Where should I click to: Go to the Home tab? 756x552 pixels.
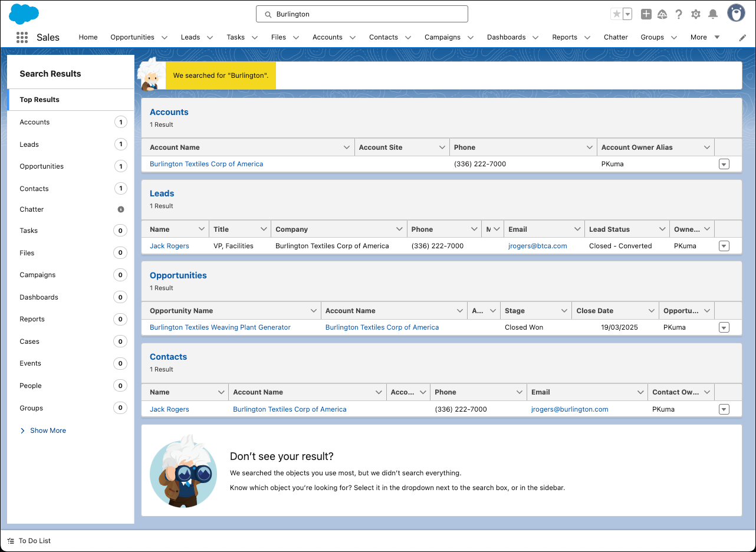pos(88,37)
